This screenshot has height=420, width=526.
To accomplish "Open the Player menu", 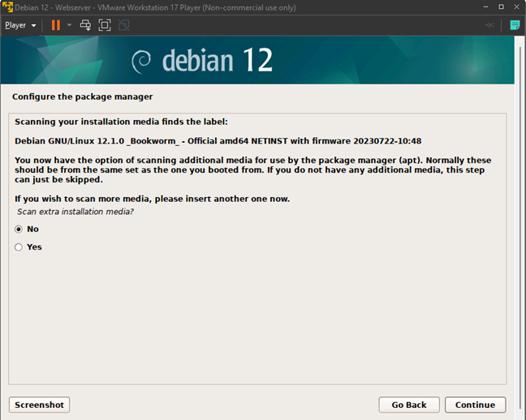I will pyautogui.click(x=20, y=25).
